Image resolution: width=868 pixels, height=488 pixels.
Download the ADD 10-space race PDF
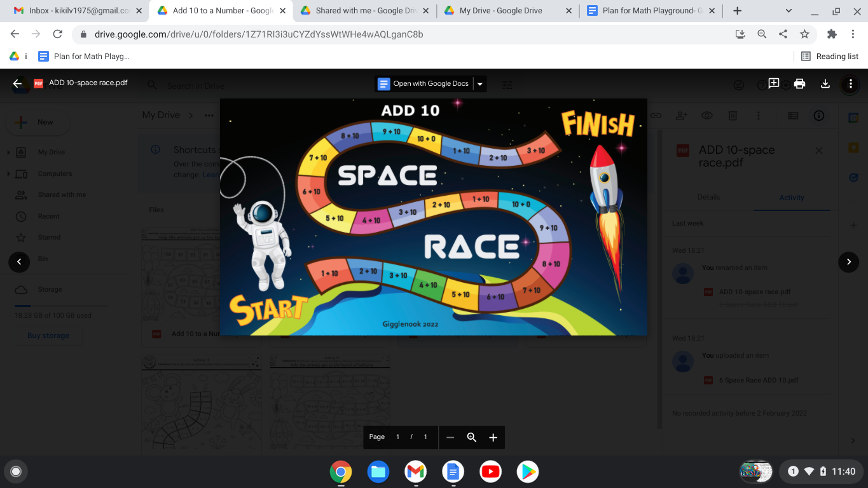click(x=825, y=83)
